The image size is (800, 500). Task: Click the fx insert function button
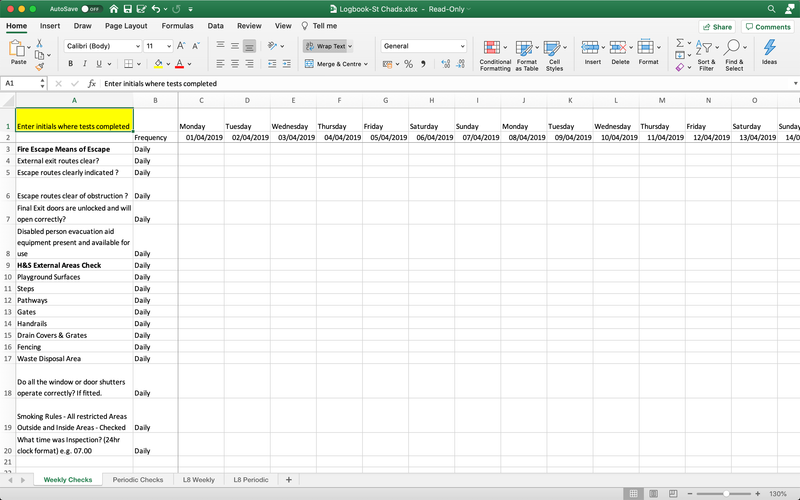(x=92, y=84)
